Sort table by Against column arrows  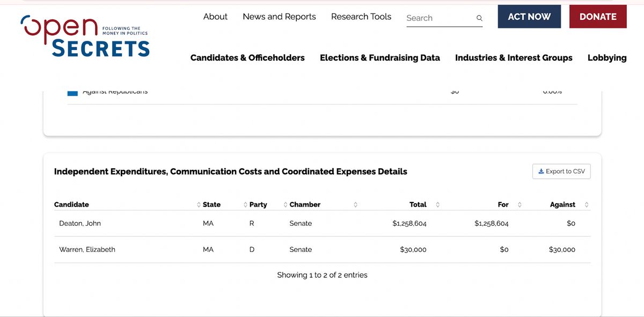[x=586, y=205]
